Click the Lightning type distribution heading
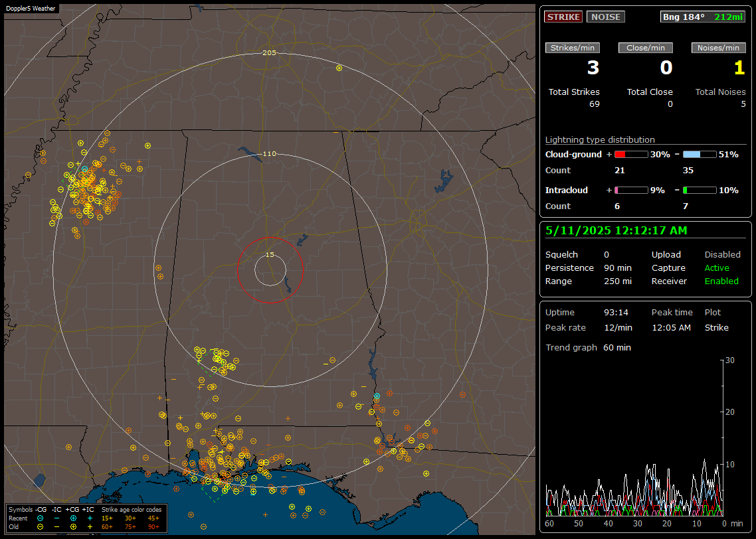This screenshot has width=756, height=539. (600, 139)
